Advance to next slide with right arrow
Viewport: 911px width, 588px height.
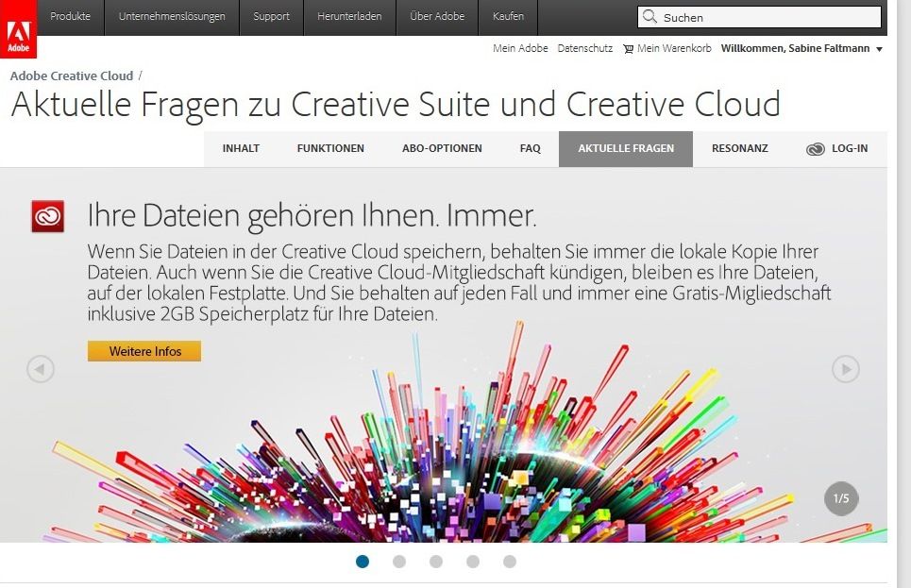(846, 369)
